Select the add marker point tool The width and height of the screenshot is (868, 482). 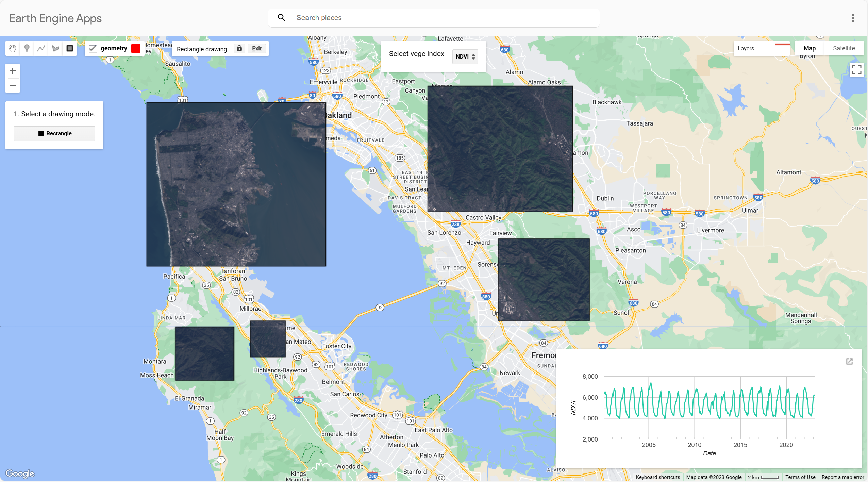click(27, 48)
